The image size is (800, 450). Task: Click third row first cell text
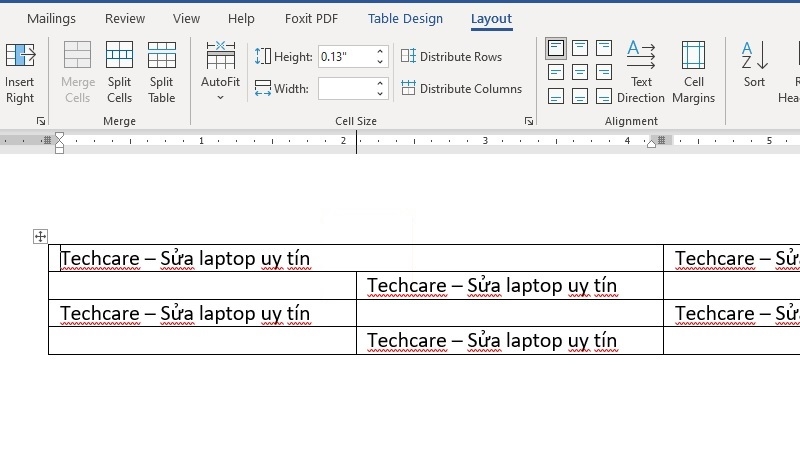click(185, 313)
